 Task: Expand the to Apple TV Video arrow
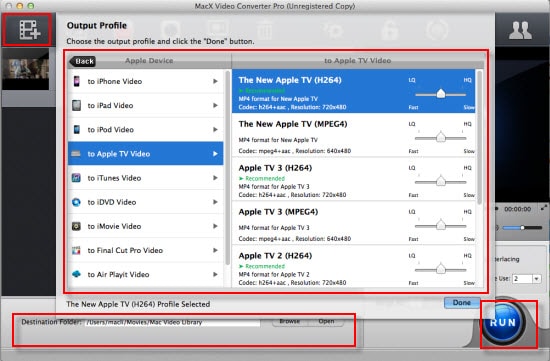point(215,154)
